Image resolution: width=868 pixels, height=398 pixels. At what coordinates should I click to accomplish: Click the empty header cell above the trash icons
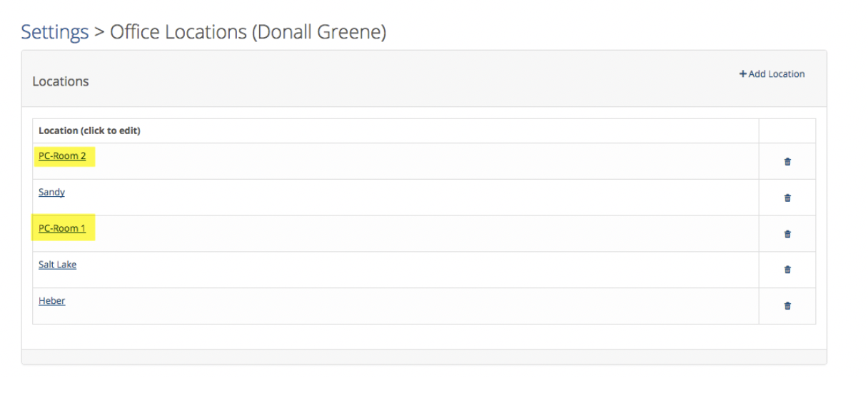(x=787, y=131)
